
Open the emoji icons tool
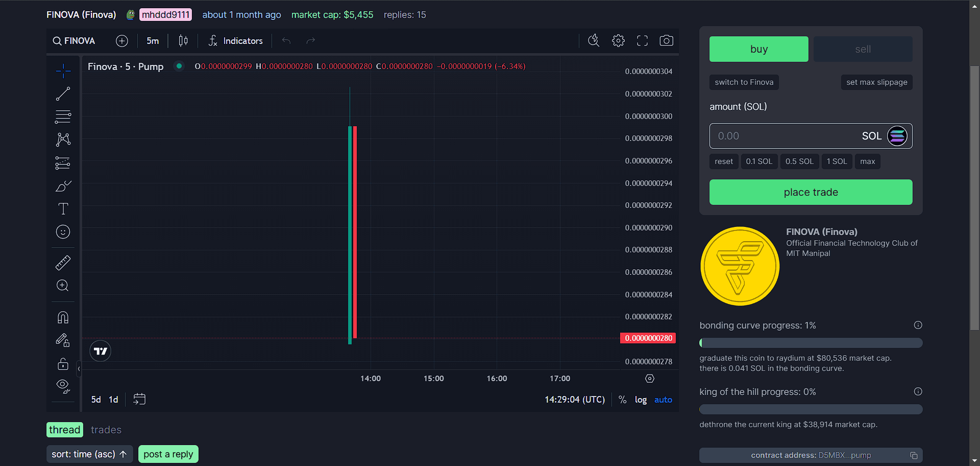tap(63, 232)
